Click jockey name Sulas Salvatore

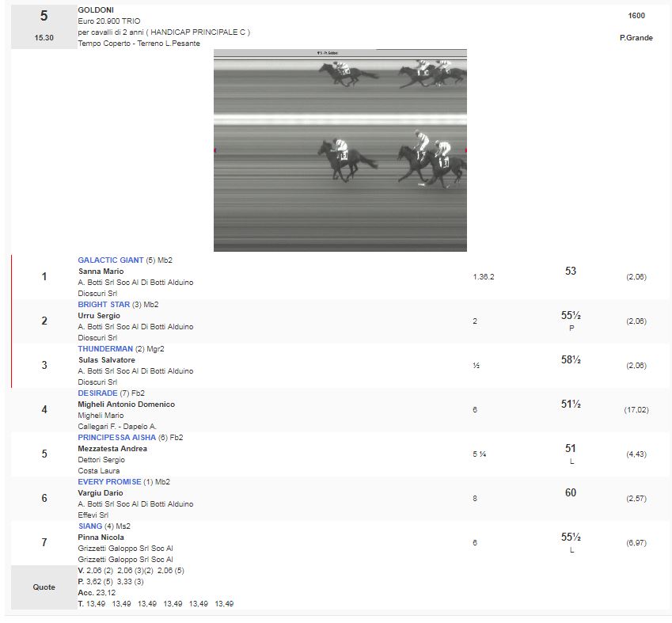click(106, 360)
